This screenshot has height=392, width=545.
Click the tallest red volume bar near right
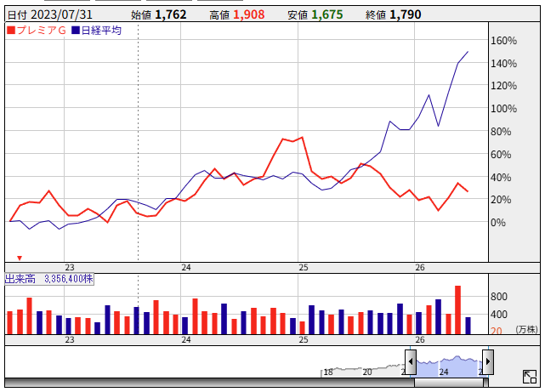coord(457,310)
